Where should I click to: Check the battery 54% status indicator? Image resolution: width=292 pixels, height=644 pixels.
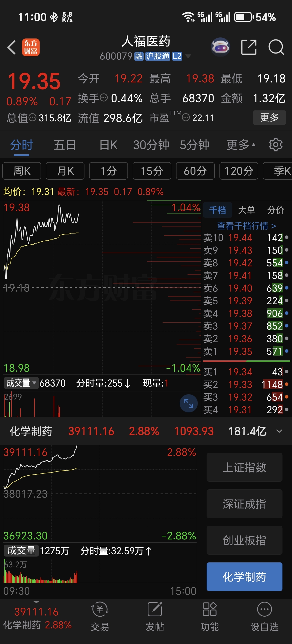pyautogui.click(x=255, y=17)
